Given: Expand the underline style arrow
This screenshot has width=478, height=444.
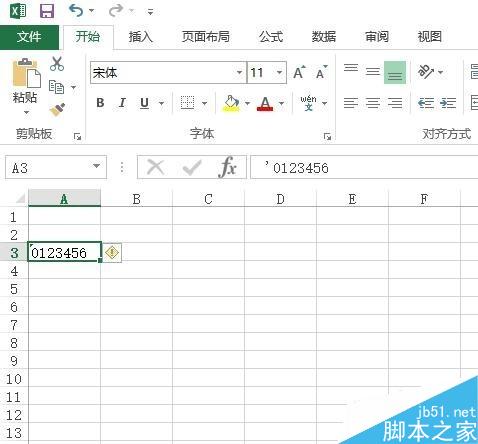Looking at the screenshot, I should [x=161, y=103].
